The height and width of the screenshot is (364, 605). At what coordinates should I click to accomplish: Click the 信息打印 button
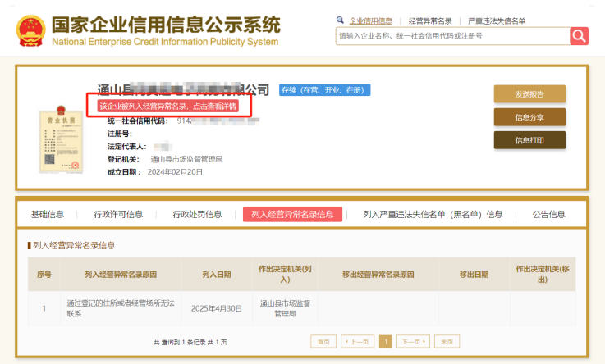[529, 140]
